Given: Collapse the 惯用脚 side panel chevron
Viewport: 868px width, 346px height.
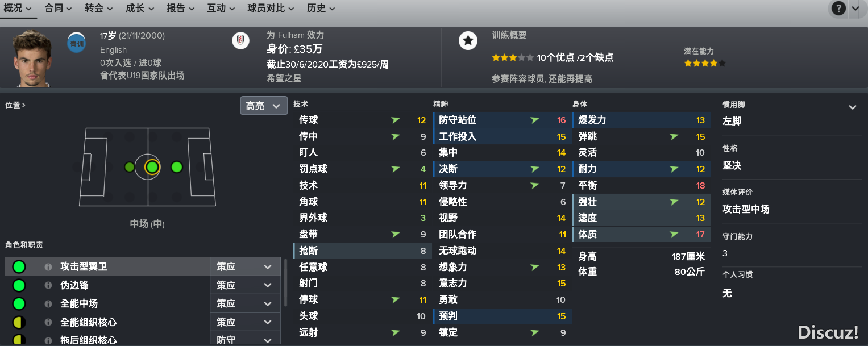Looking at the screenshot, I should (x=852, y=107).
